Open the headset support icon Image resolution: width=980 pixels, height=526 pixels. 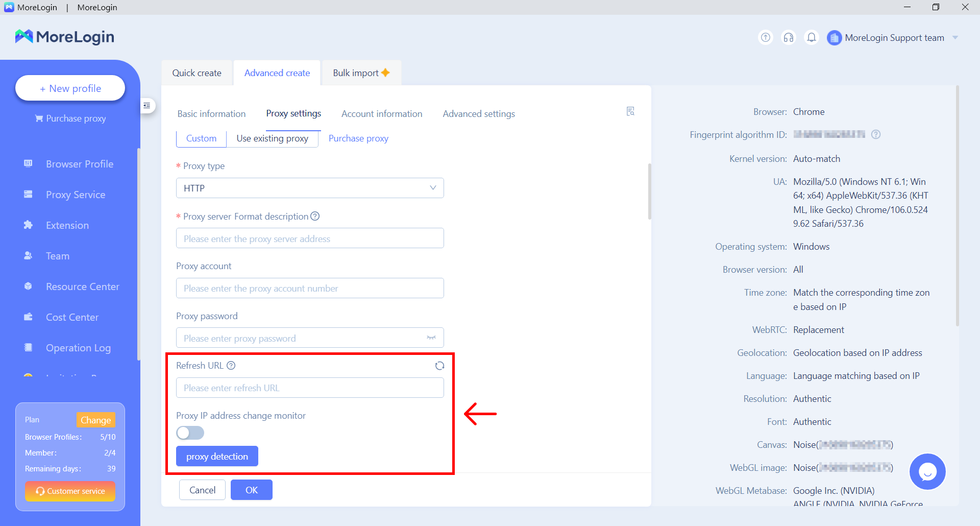[x=789, y=37]
